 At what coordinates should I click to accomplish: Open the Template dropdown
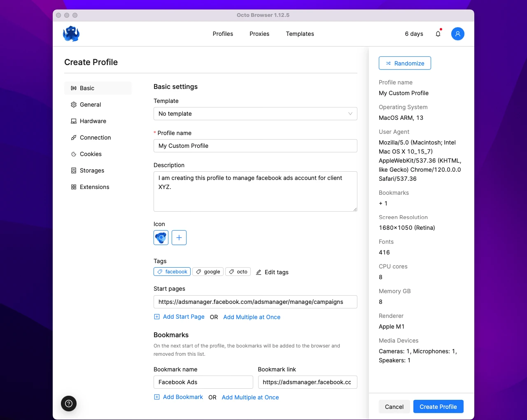click(255, 114)
